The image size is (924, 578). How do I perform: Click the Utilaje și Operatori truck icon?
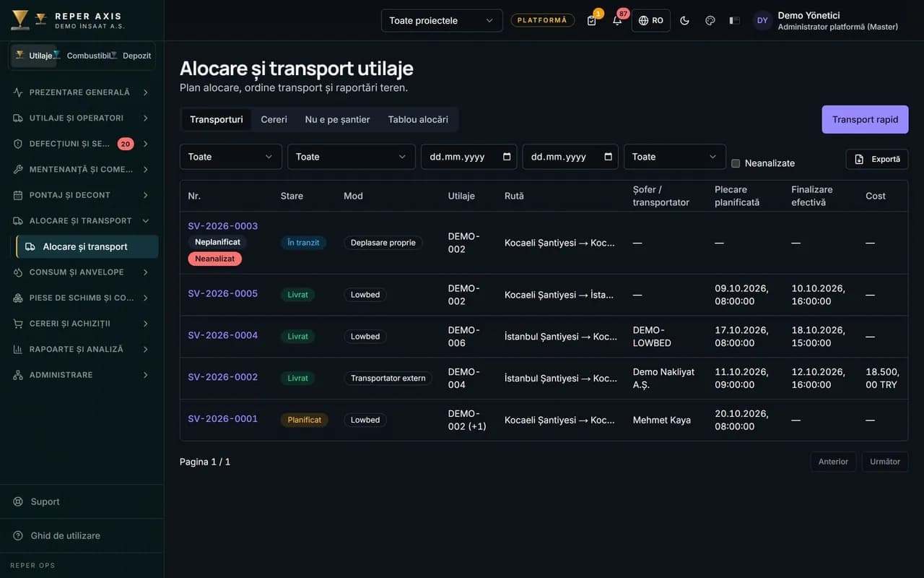(18, 118)
